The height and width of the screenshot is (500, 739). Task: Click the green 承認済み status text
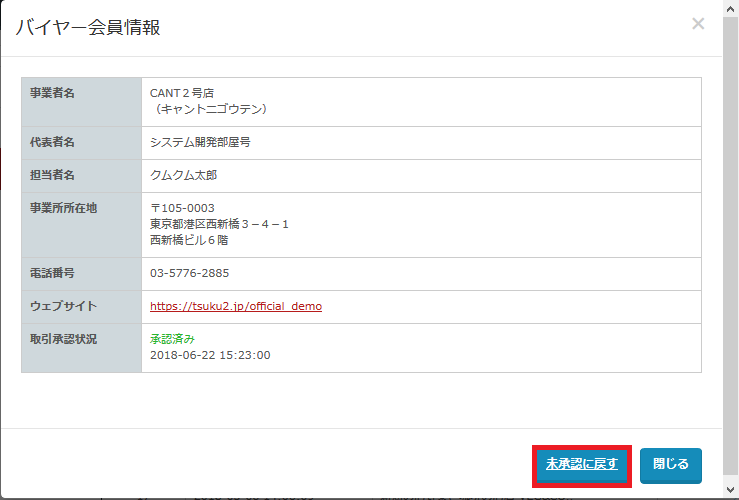coord(172,339)
